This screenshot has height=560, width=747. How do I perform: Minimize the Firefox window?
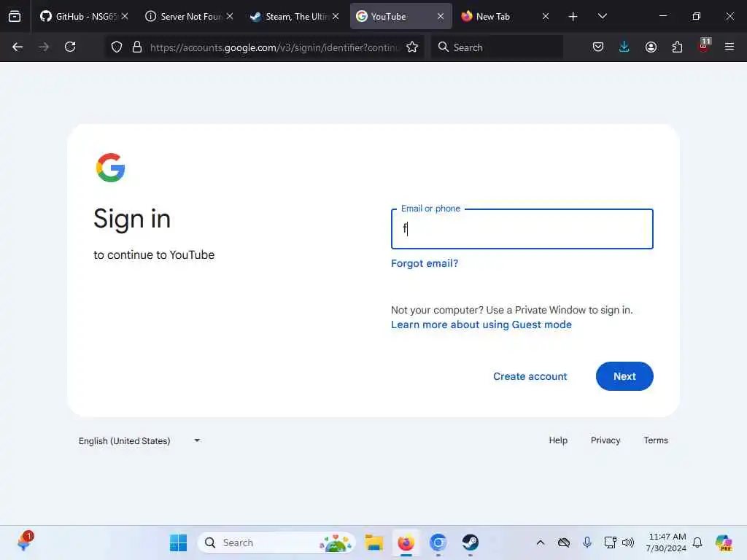pyautogui.click(x=662, y=16)
